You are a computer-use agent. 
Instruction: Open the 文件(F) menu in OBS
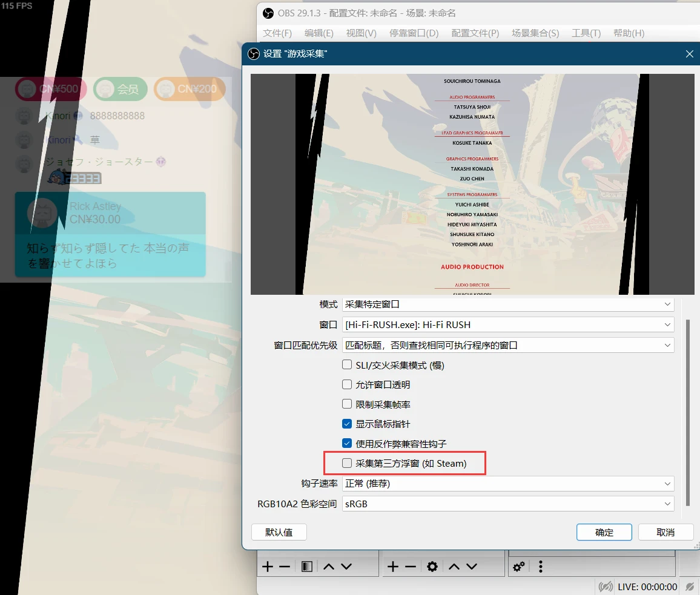click(277, 33)
